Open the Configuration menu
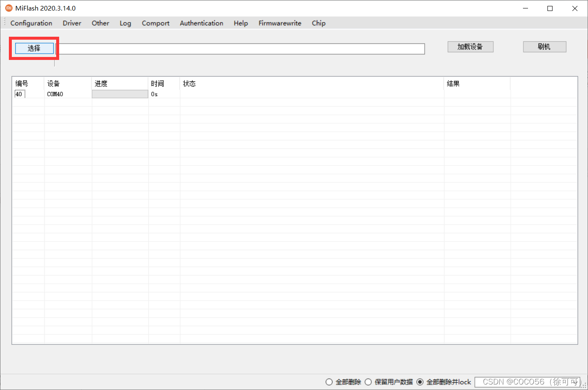Viewport: 588px width, 390px height. (31, 23)
